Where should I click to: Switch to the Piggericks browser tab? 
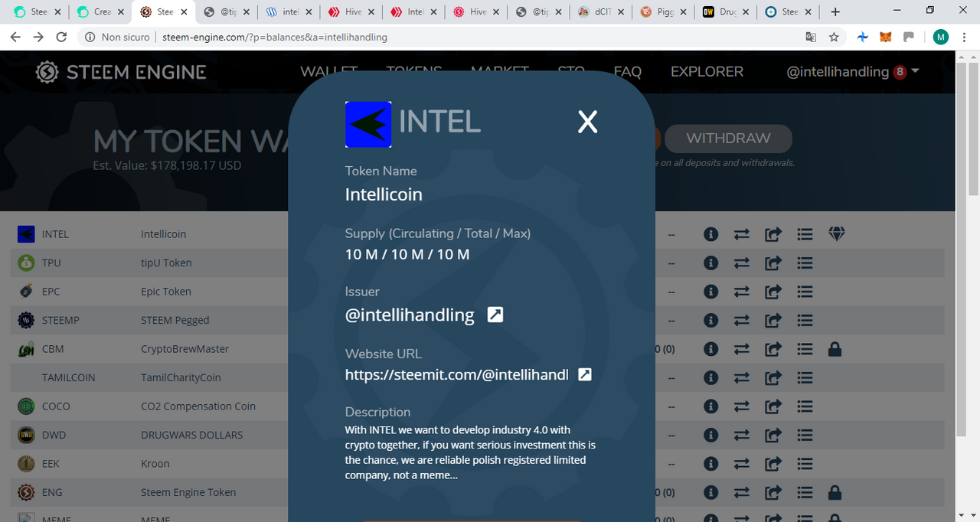tap(663, 12)
